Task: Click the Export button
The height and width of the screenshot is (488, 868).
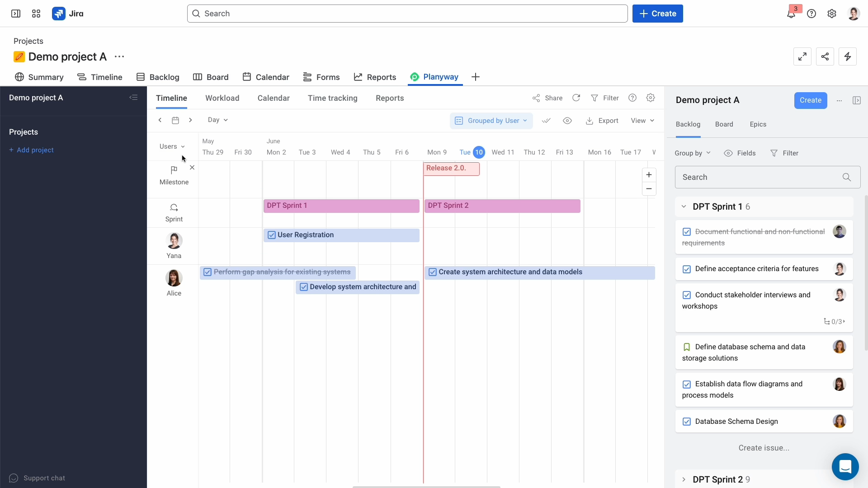Action: click(x=602, y=121)
